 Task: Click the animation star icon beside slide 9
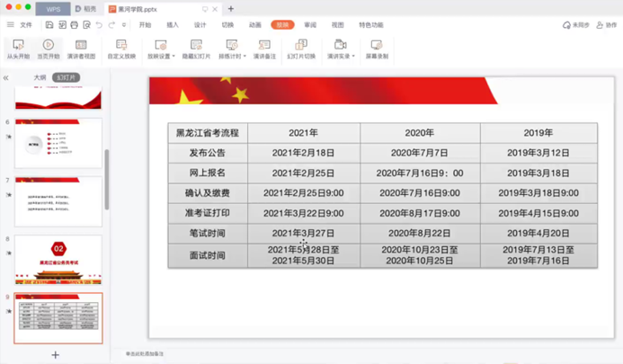8,311
